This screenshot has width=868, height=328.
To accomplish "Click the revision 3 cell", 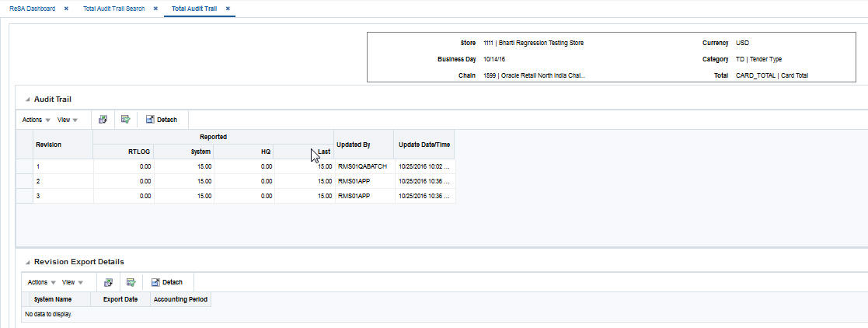I will pos(63,196).
